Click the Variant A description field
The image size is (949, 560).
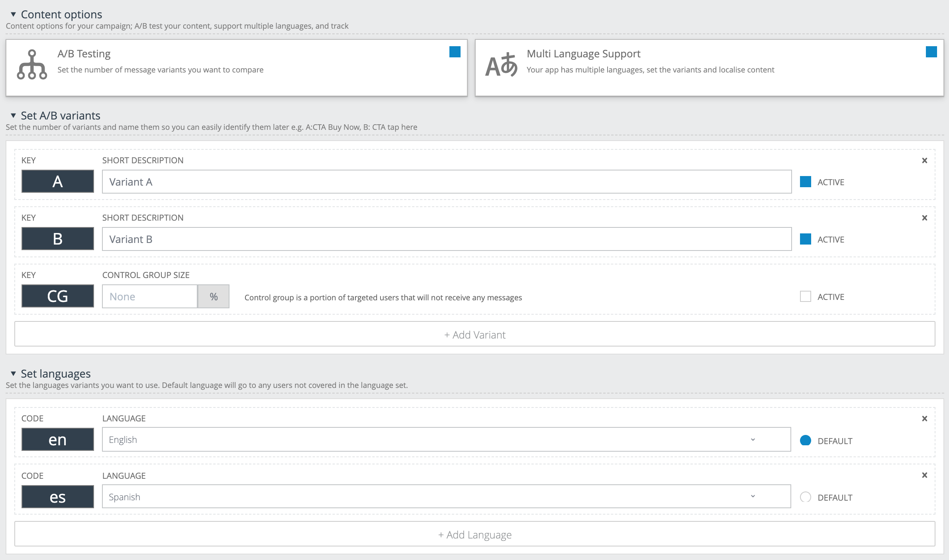click(x=446, y=182)
